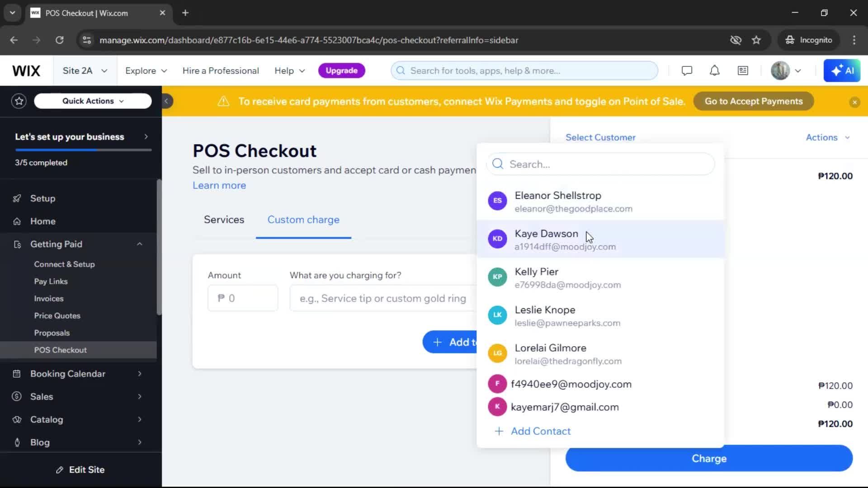The image size is (868, 488).
Task: Click the Getting Paid icon
Action: (x=17, y=244)
